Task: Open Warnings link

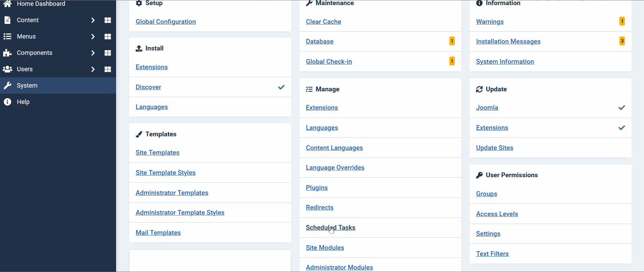Action: click(490, 22)
